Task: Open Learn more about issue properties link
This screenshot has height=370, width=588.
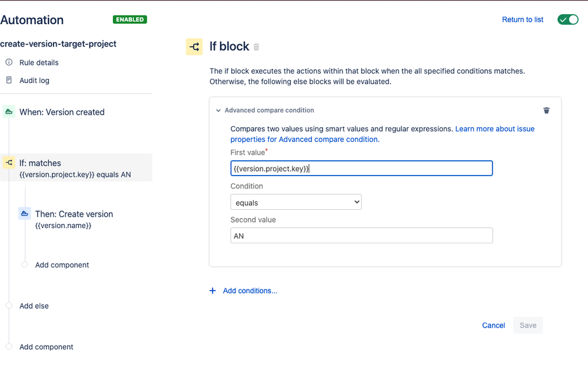Action: tap(383, 134)
